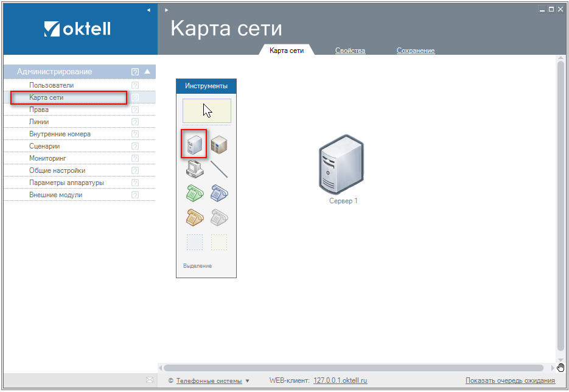Select the server tool in Инструменты

[x=194, y=144]
